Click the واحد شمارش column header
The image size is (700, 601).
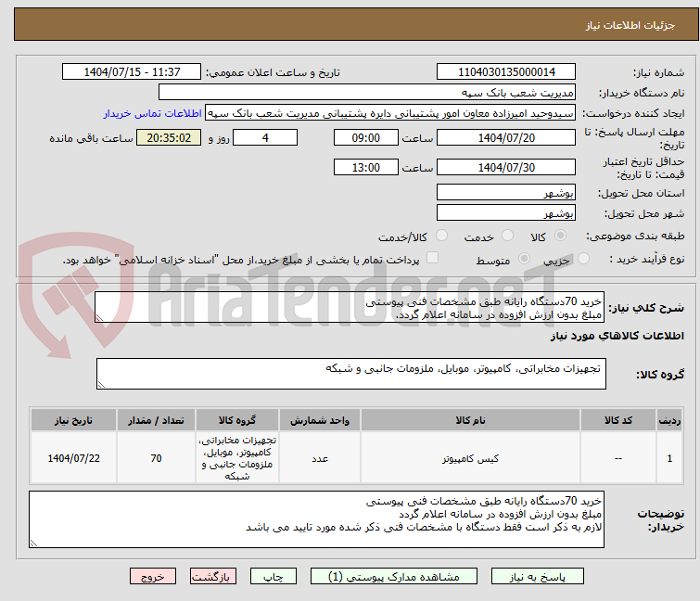tap(320, 420)
